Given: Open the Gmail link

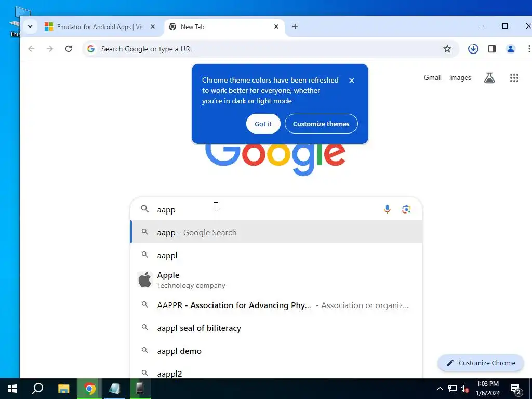Looking at the screenshot, I should 433,78.
